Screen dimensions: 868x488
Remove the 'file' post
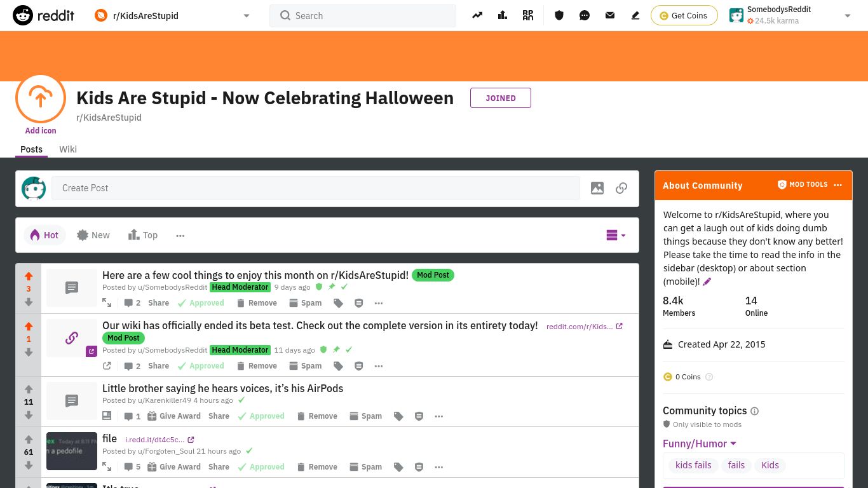(x=322, y=466)
